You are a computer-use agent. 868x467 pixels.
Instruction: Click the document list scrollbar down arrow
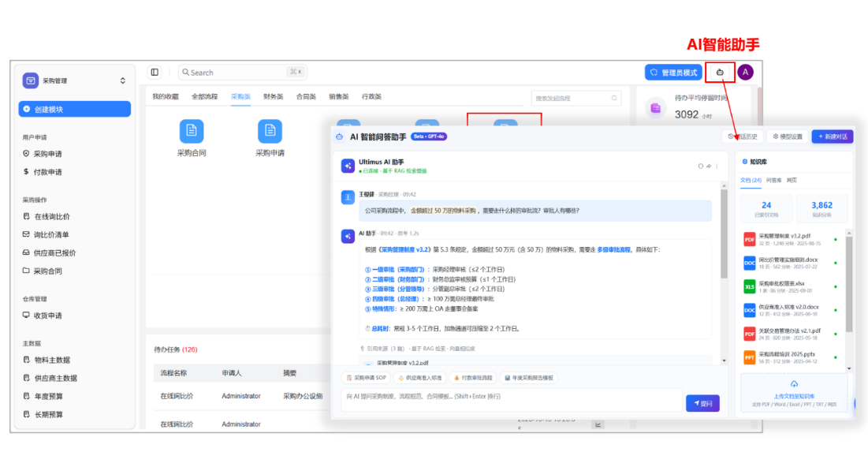coord(849,368)
